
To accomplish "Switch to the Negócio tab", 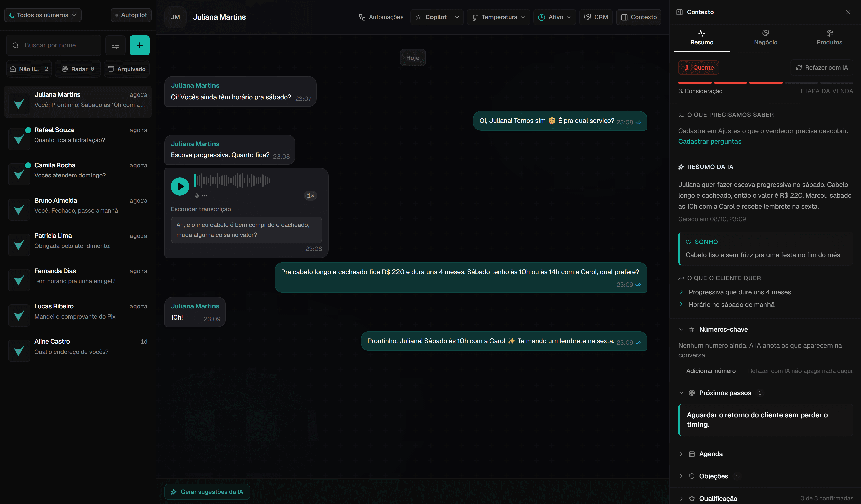I will pyautogui.click(x=765, y=38).
